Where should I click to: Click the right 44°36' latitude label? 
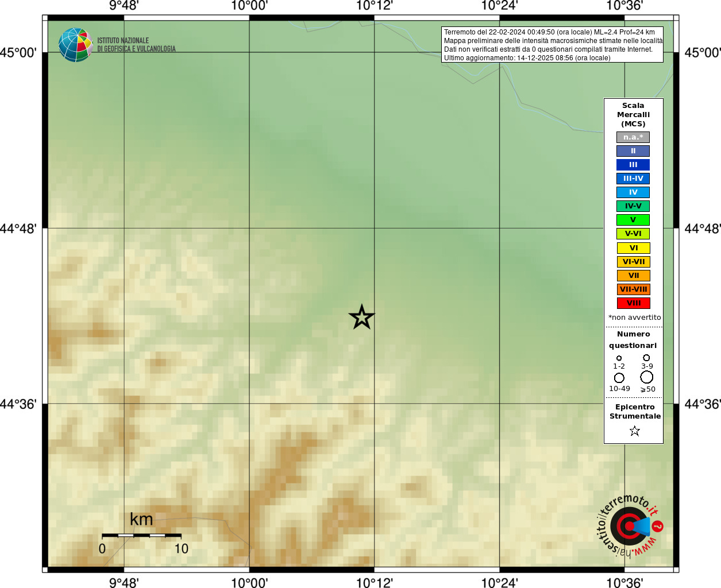(x=703, y=404)
